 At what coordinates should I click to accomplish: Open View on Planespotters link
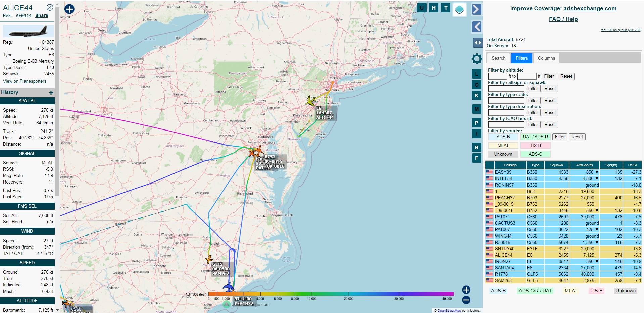click(24, 81)
